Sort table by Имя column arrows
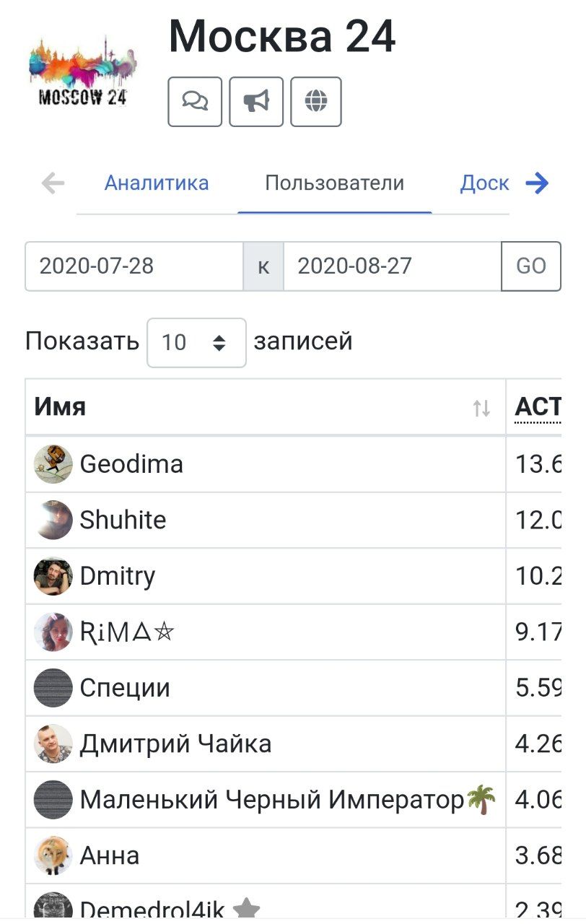The width and height of the screenshot is (586, 924). 481,409
